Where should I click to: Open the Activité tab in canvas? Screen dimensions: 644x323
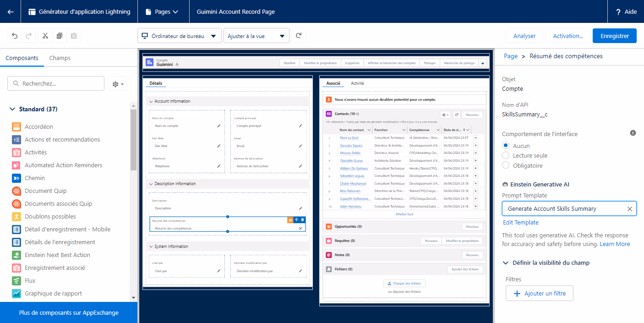click(x=357, y=83)
